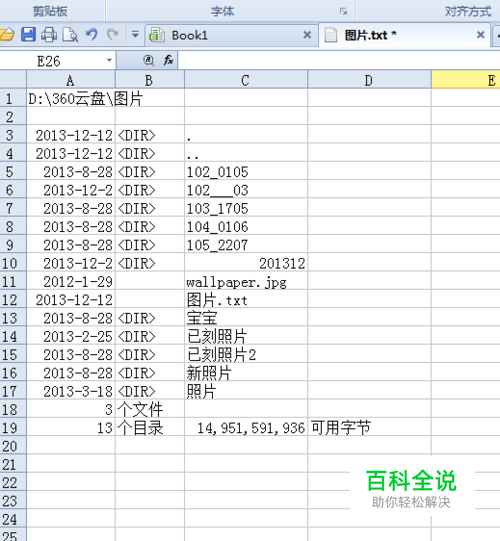Click cell containing 104_0106
This screenshot has width=500, height=541.
(x=246, y=227)
